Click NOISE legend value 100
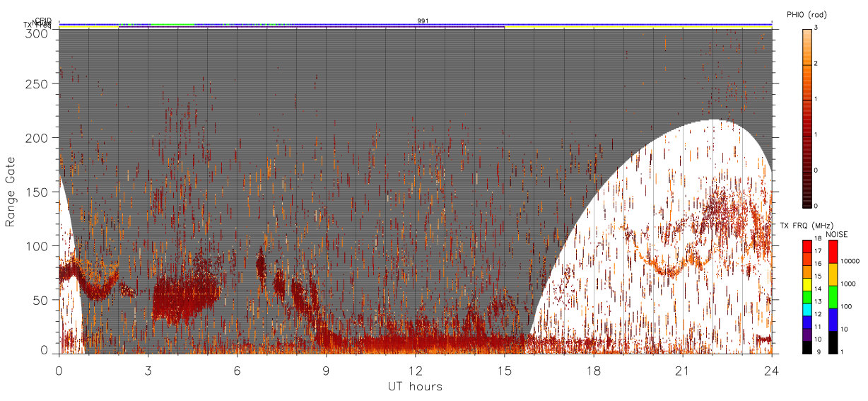This screenshot has height=401, width=868. pos(846,306)
